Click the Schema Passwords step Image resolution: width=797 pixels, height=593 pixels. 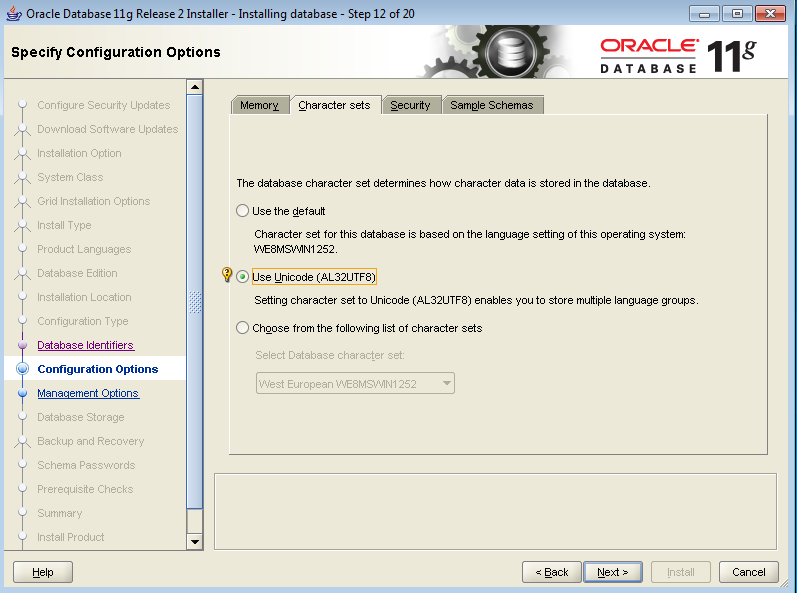click(x=86, y=465)
